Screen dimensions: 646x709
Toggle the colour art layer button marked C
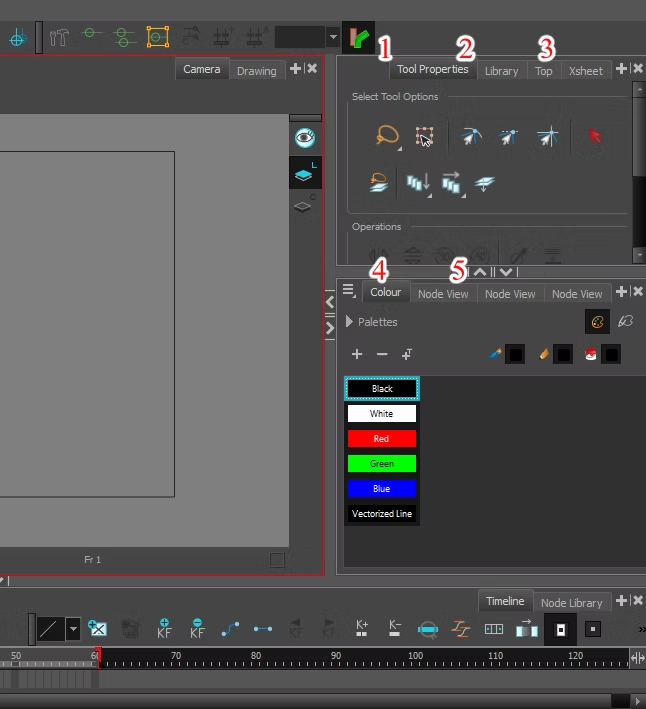coord(304,204)
